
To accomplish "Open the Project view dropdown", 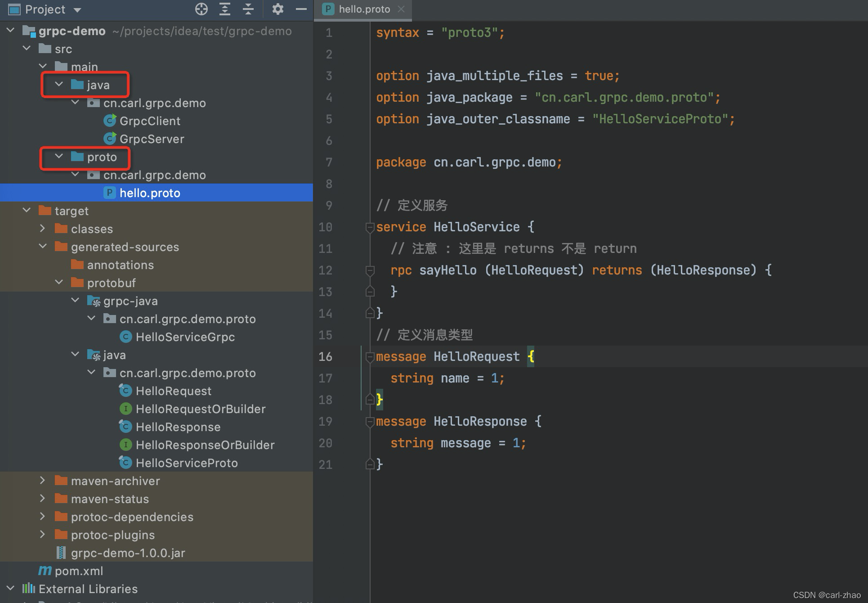I will pyautogui.click(x=77, y=9).
